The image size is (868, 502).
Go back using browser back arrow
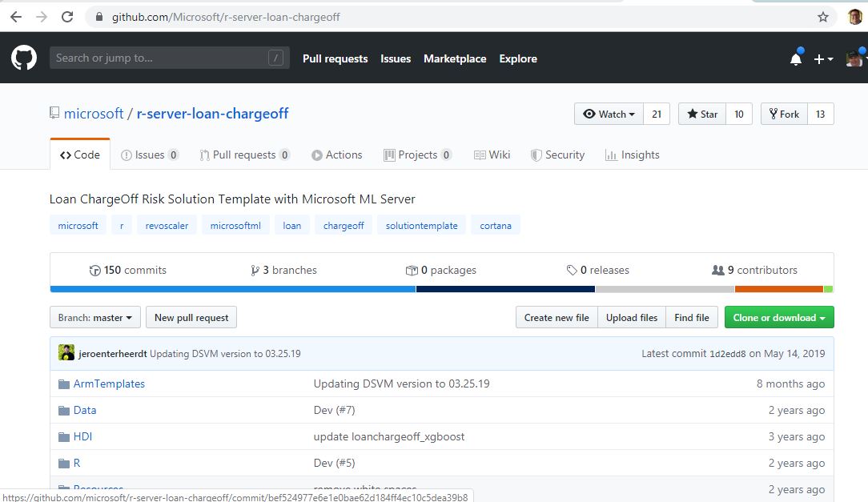click(16, 17)
